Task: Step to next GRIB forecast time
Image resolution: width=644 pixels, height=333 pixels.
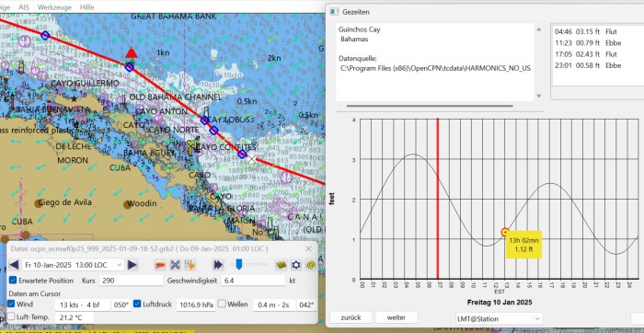Action: click(x=132, y=265)
